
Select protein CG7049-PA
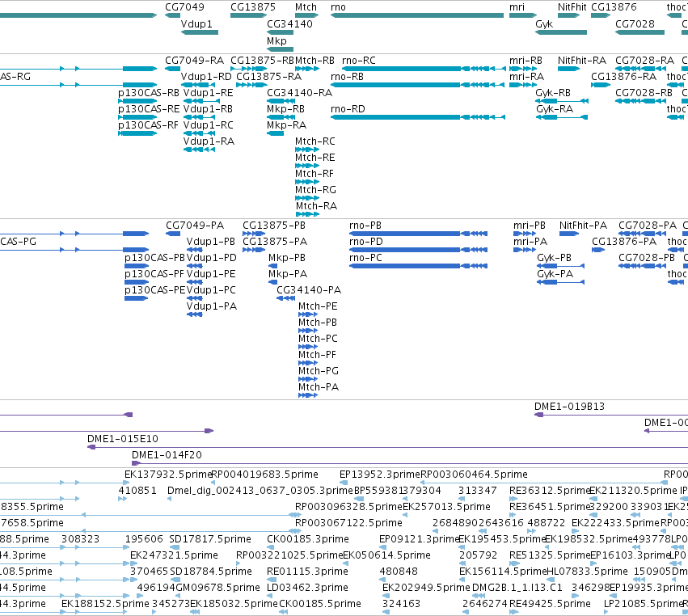pos(195,225)
